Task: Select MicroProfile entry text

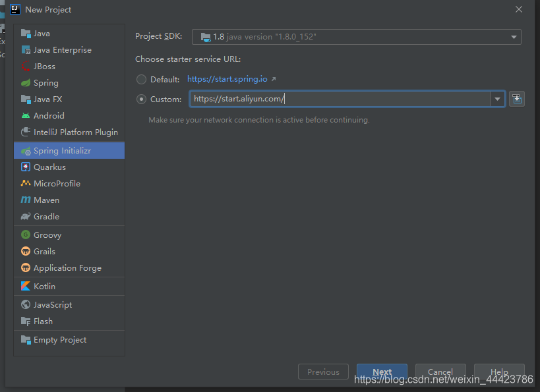Action: (57, 183)
